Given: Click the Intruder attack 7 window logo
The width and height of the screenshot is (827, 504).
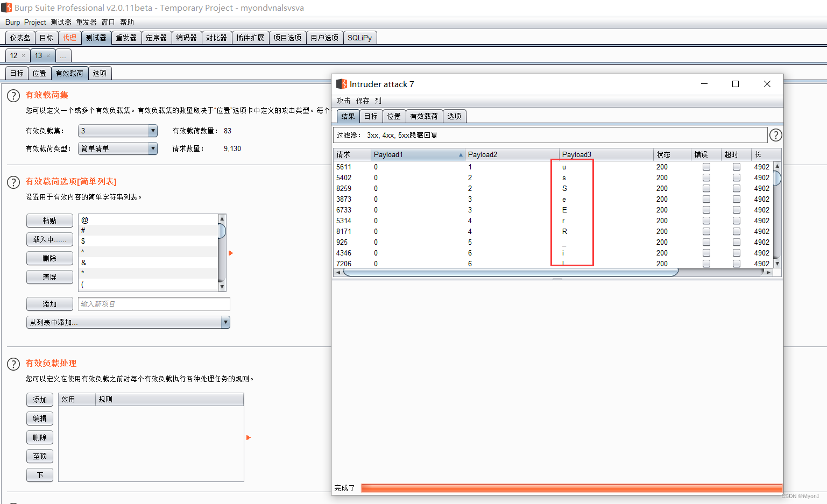Looking at the screenshot, I should coord(342,84).
